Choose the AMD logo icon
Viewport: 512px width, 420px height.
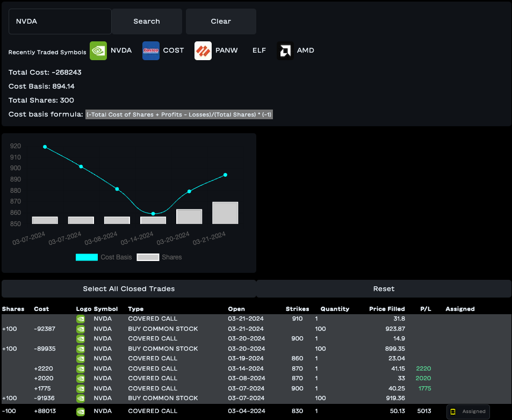click(285, 50)
